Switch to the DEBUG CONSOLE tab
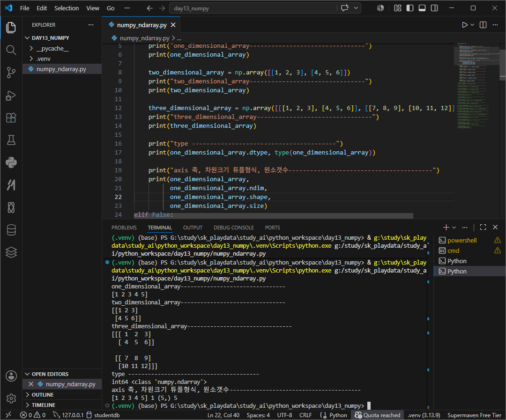Screen dimensions: 506x420 234,228
